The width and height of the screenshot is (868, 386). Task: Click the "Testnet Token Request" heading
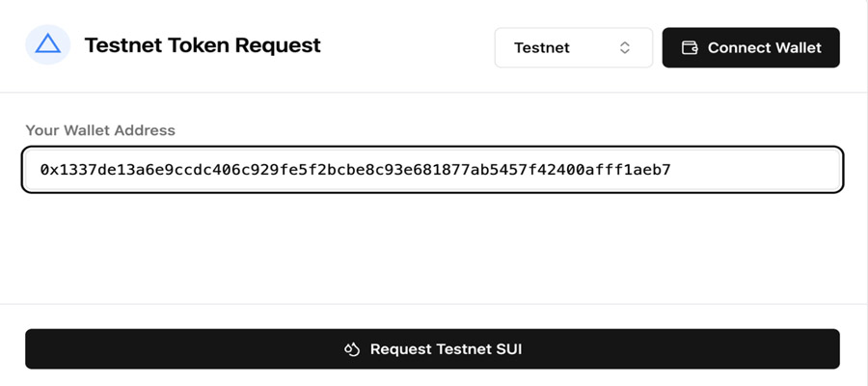(x=203, y=44)
